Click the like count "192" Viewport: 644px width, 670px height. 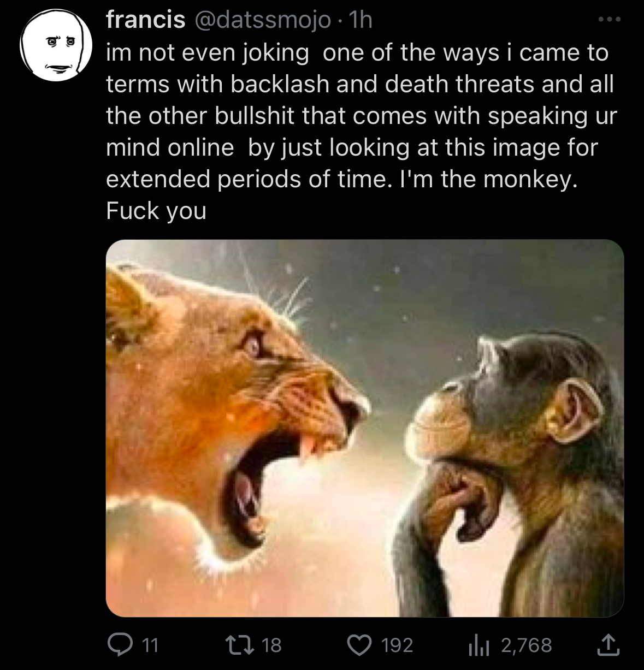397,645
